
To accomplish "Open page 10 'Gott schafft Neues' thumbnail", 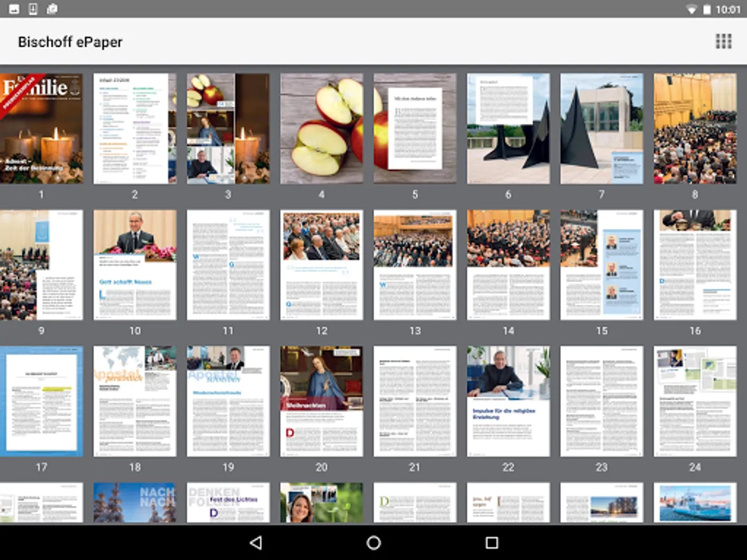I will (x=135, y=265).
